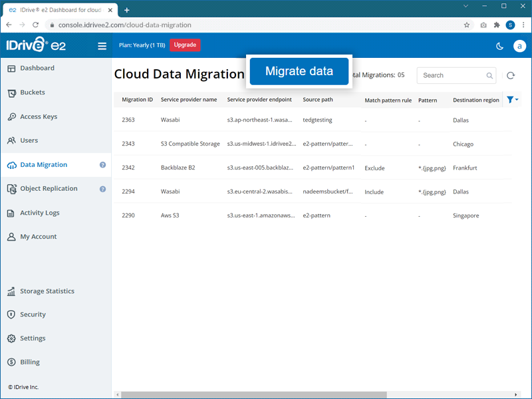Click the Migrate data button
The height and width of the screenshot is (399, 532).
click(299, 71)
